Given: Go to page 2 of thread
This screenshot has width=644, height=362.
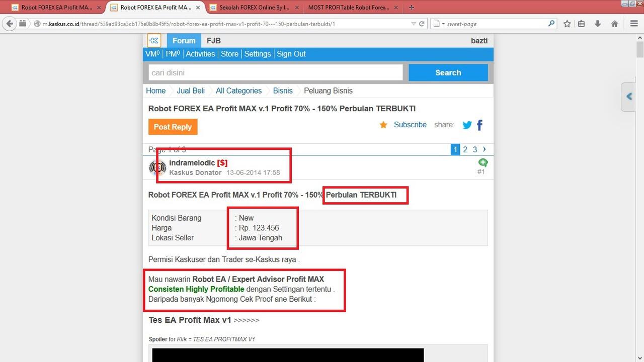Looking at the screenshot, I should click(465, 149).
